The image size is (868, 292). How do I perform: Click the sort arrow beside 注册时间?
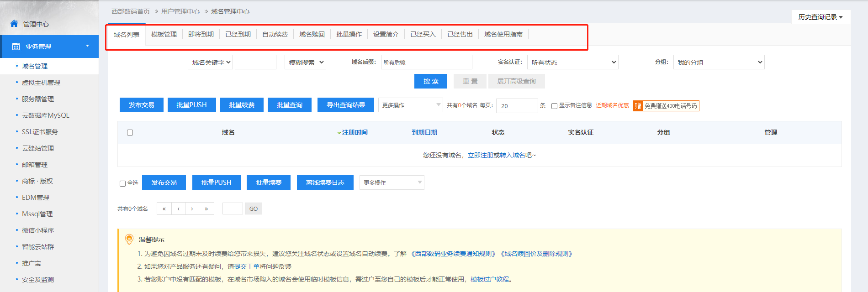(x=339, y=133)
